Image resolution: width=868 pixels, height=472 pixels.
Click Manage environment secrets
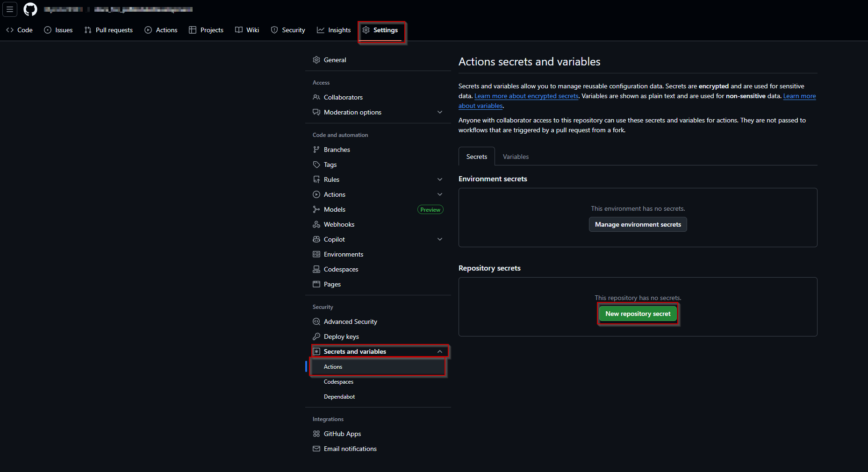(638, 224)
